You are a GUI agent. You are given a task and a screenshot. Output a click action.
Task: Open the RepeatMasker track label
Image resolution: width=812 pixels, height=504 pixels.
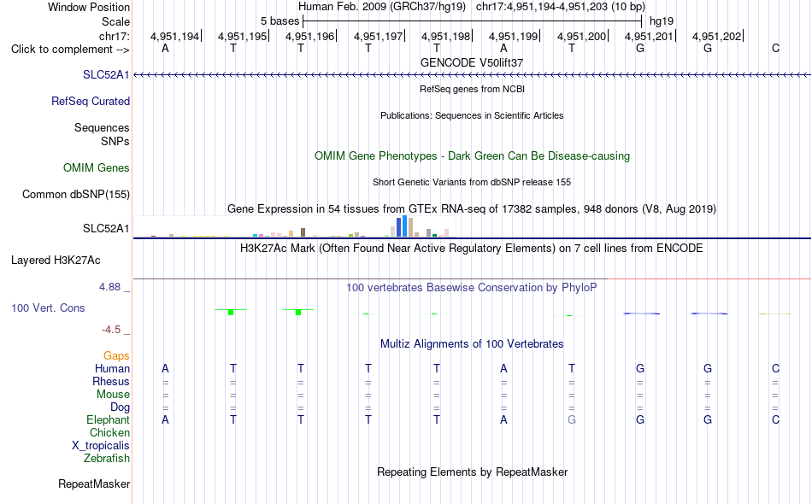94,483
